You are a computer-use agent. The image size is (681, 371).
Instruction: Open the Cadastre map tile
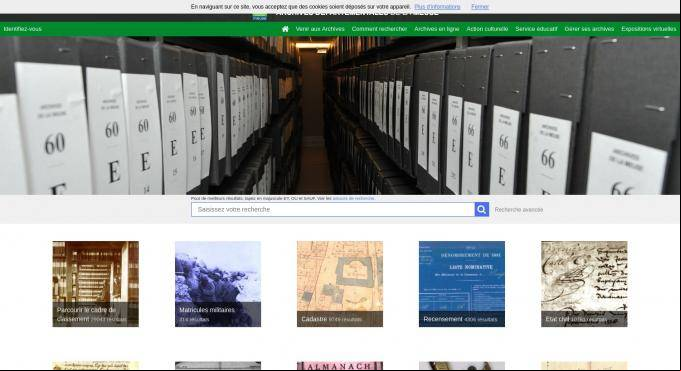pos(340,284)
